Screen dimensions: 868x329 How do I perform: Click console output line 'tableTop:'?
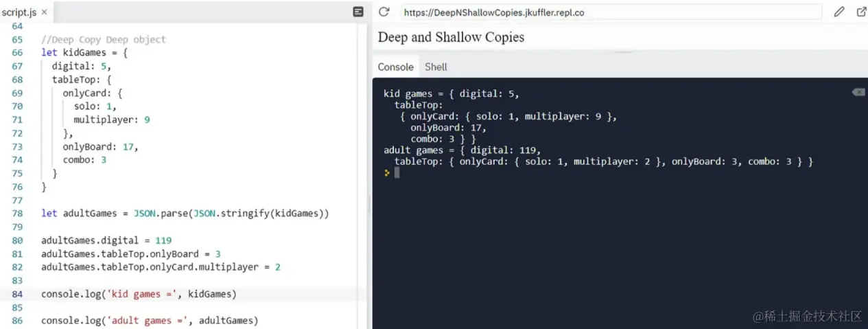(x=419, y=105)
